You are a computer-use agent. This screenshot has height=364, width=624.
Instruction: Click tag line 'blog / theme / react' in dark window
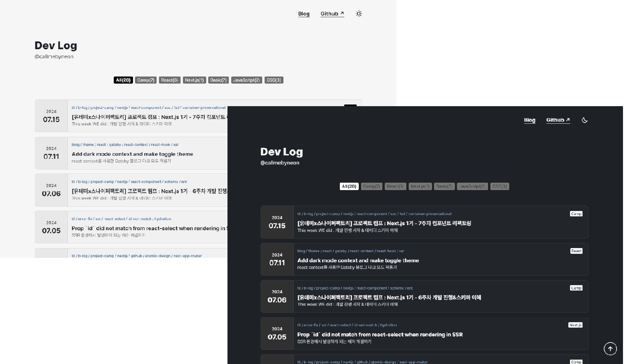tap(351, 251)
